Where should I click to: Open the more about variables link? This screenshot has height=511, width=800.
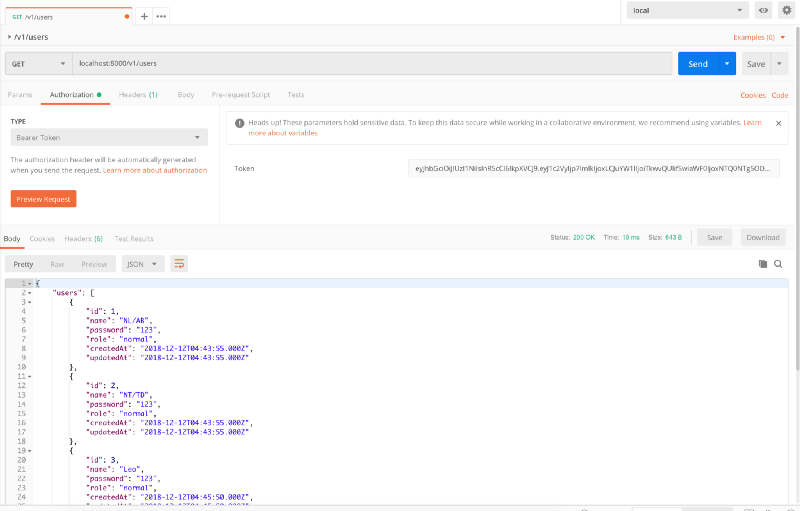283,133
